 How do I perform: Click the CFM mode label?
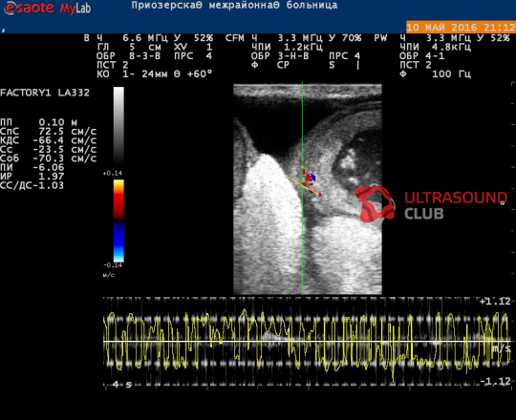click(235, 38)
